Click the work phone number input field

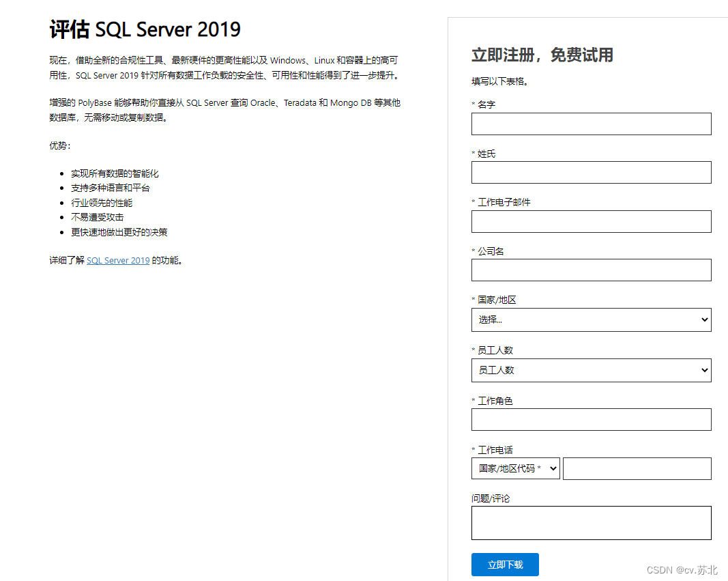coord(637,468)
